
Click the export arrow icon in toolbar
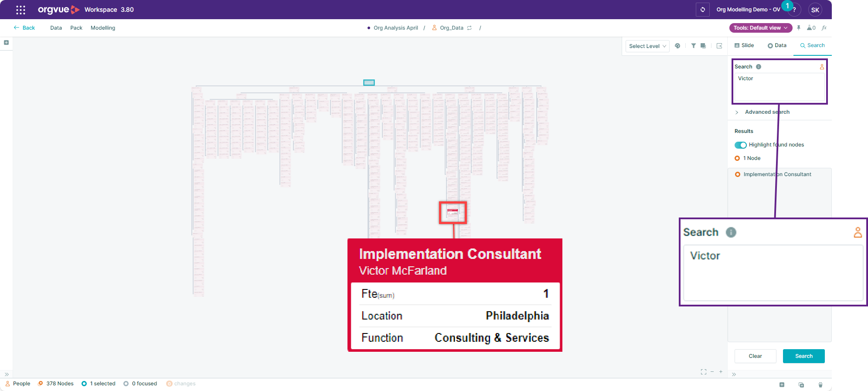[x=719, y=46]
